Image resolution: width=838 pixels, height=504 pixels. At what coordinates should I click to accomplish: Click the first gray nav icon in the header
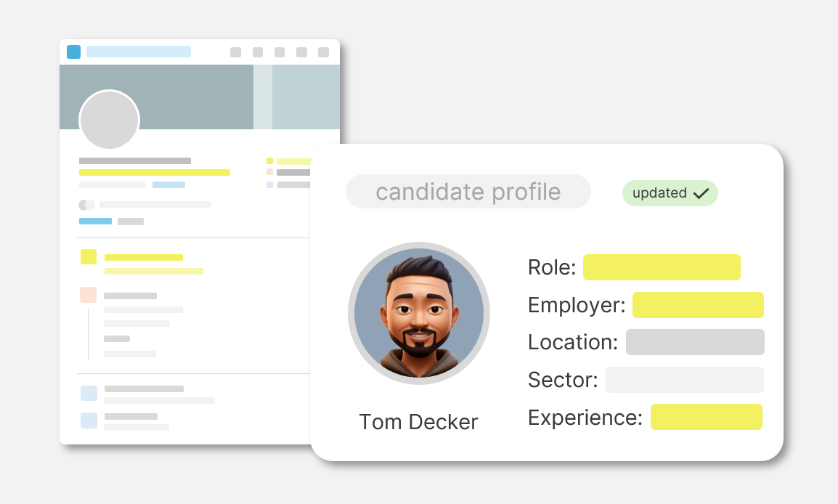pyautogui.click(x=236, y=52)
